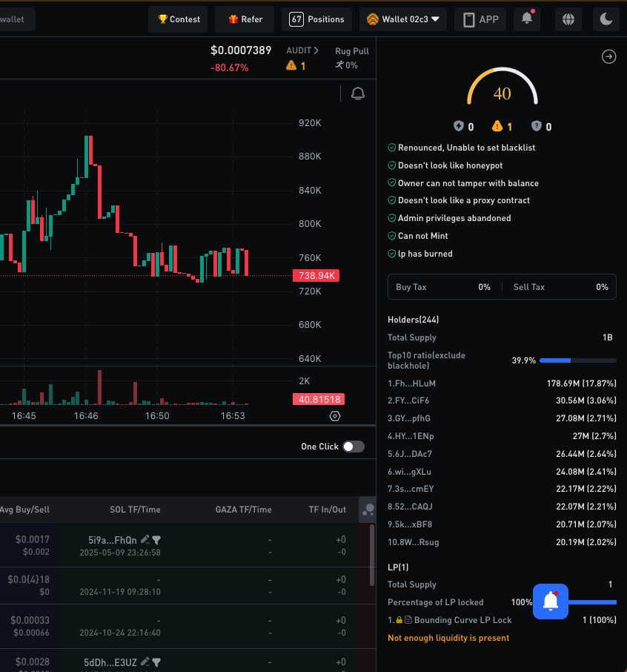627x672 pixels.
Task: Click the warning count triangle under score
Action: [497, 126]
